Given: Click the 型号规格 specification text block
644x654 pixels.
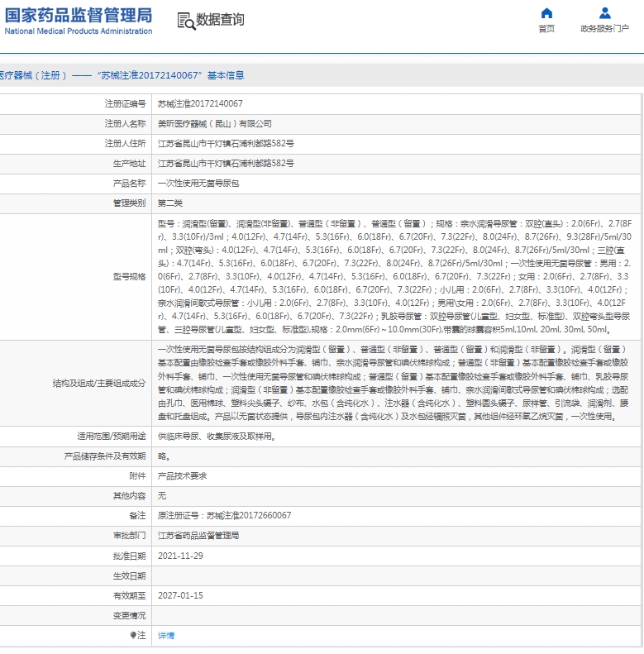Looking at the screenshot, I should point(395,276).
